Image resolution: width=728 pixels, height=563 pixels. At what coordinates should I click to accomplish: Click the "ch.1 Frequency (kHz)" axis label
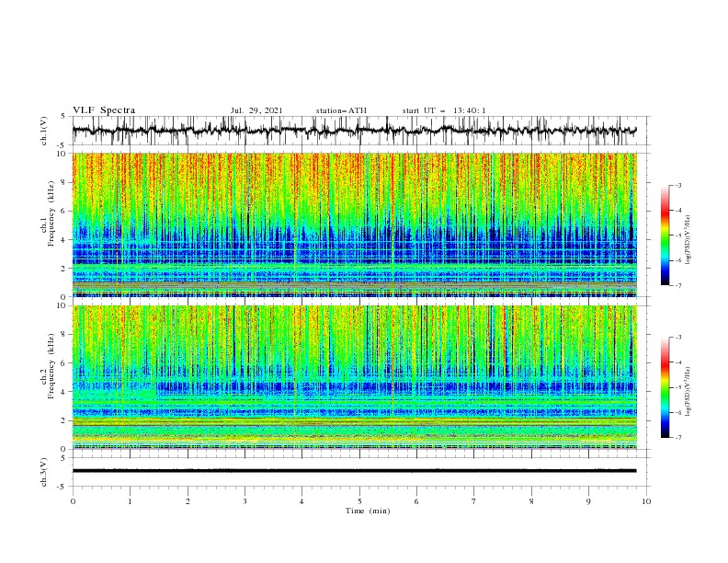coord(48,213)
